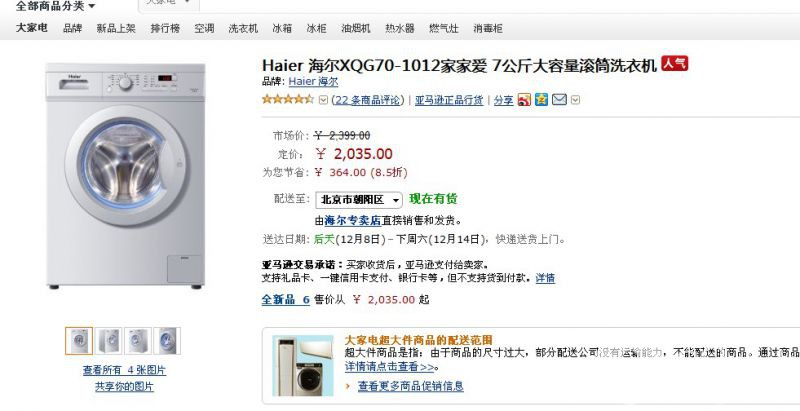Expand the rating breakdown arrow beside the stars
Screen dimensions: 800x411
pyautogui.click(x=323, y=100)
